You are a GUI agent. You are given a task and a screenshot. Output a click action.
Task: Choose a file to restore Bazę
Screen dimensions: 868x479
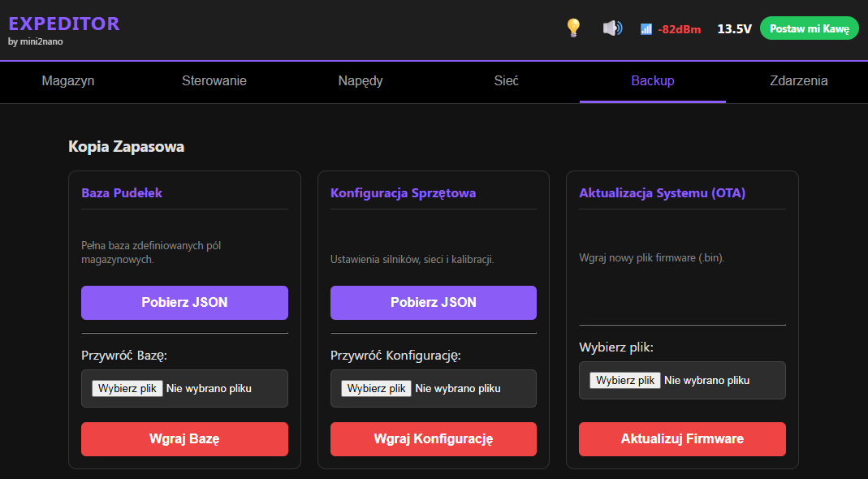pos(127,388)
